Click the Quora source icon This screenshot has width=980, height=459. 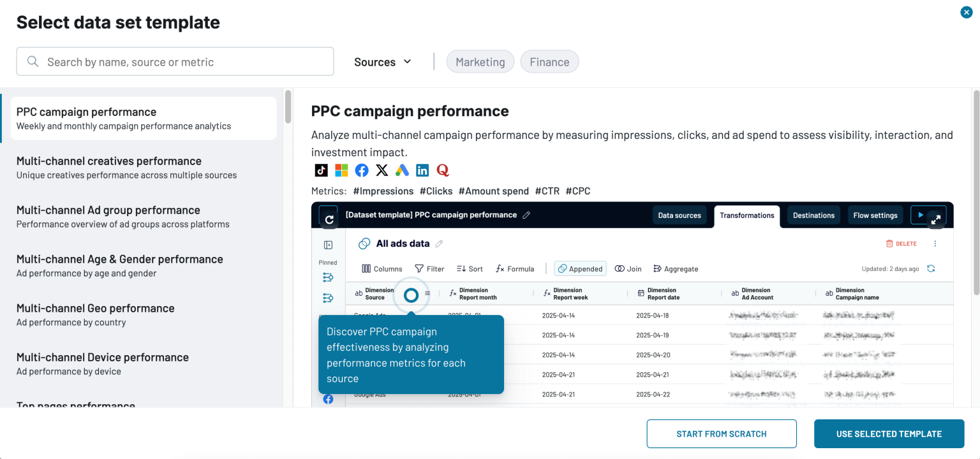click(x=443, y=170)
